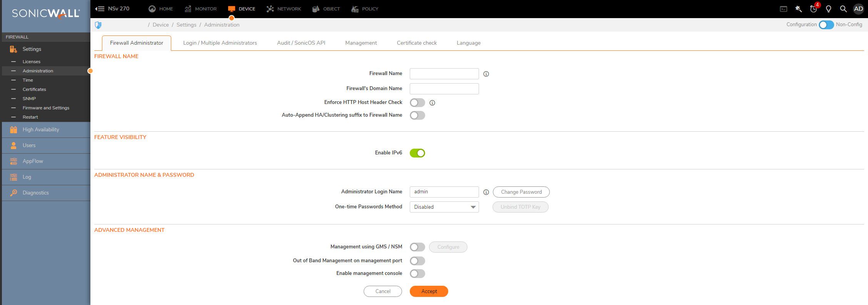868x305 pixels.
Task: Click the terminal console icon in top bar
Action: (783, 9)
